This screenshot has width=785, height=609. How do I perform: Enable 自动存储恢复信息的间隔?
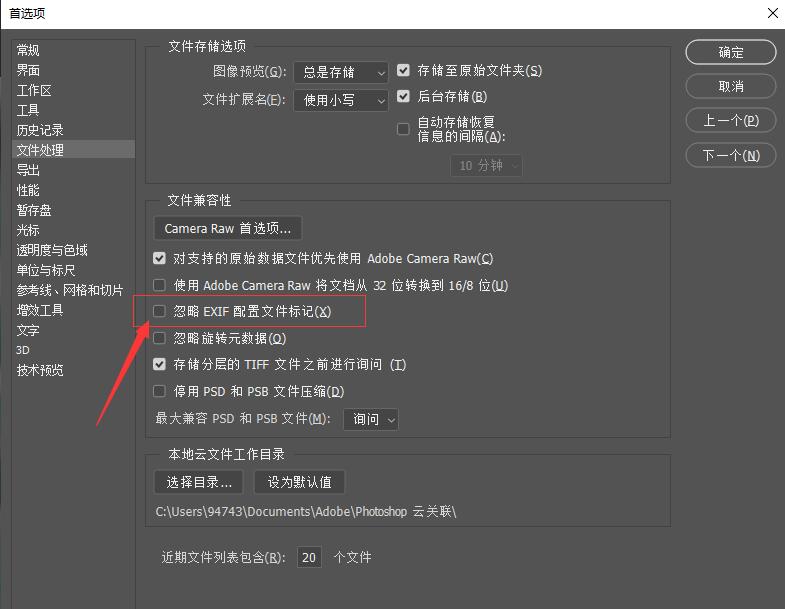403,129
